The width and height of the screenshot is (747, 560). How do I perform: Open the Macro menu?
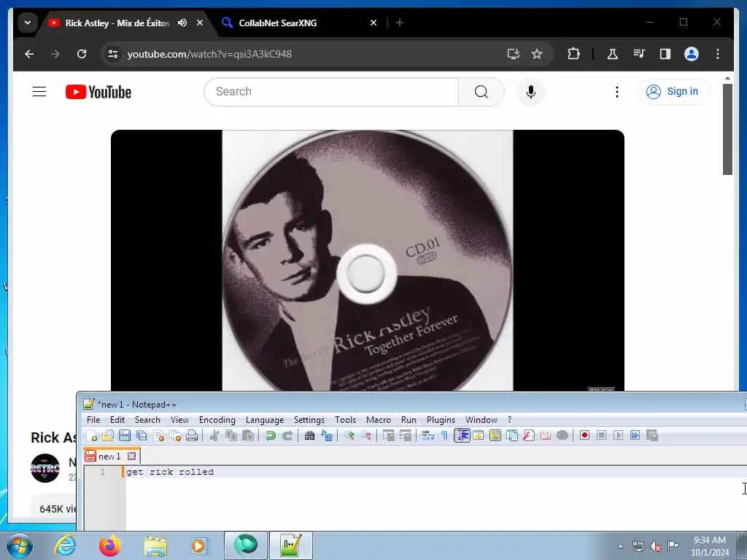point(379,419)
